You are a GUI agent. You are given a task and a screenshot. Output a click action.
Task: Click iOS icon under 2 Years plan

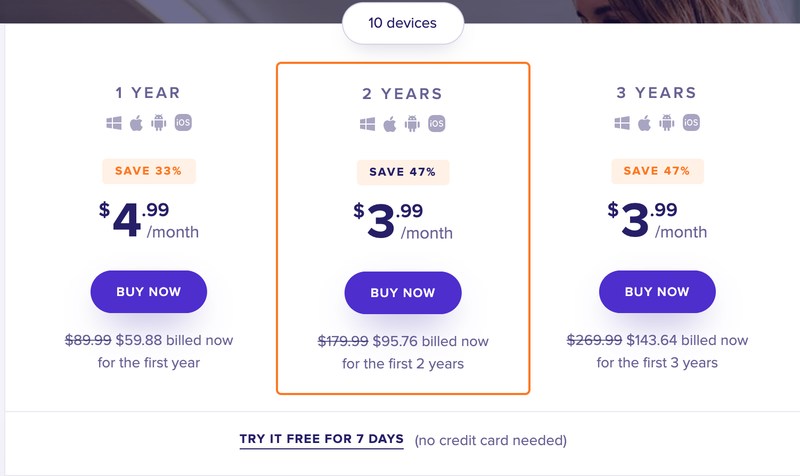pyautogui.click(x=437, y=123)
